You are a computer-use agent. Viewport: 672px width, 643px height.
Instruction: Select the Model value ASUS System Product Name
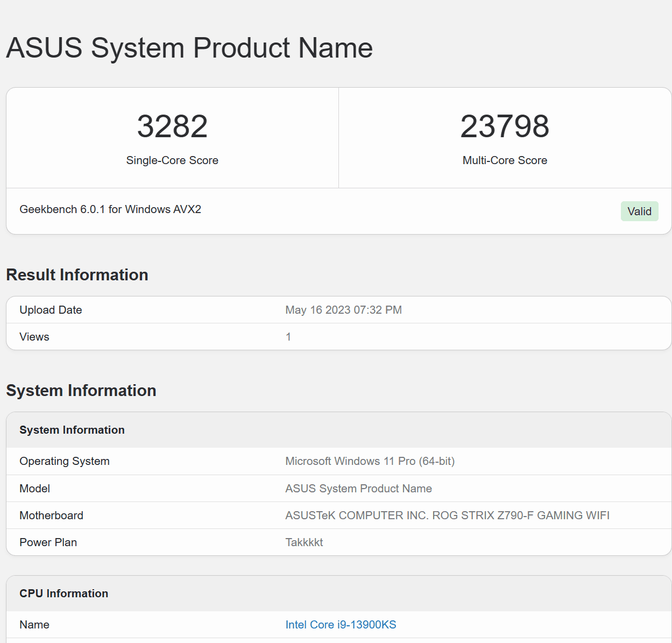pyautogui.click(x=358, y=489)
